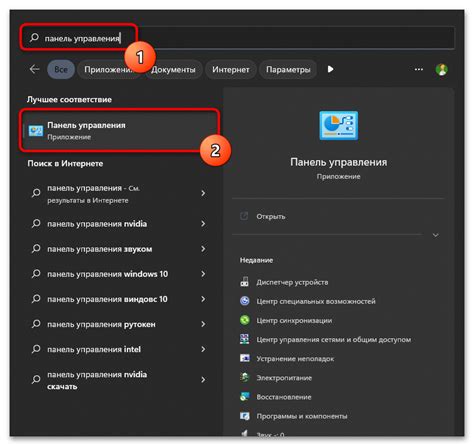Open recent item 'Центр синхронизации'
Viewport: 474px width, 446px height.
(x=294, y=321)
